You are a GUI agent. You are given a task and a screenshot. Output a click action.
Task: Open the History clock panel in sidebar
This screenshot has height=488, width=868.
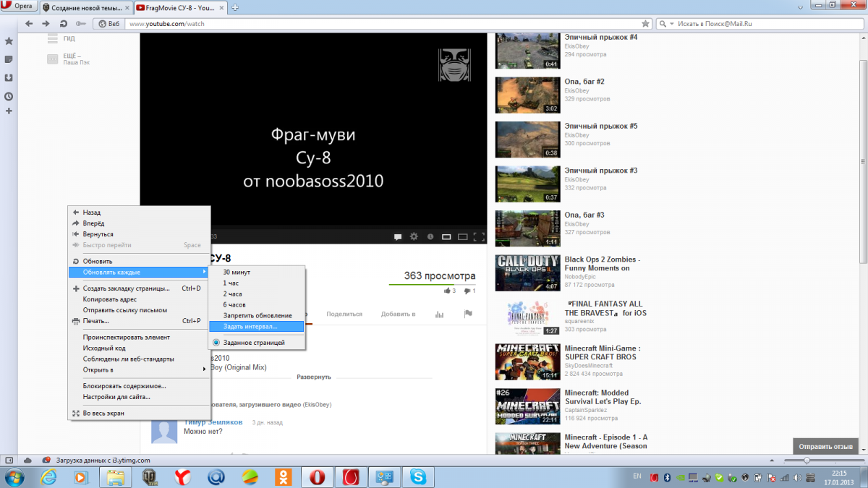[9, 95]
